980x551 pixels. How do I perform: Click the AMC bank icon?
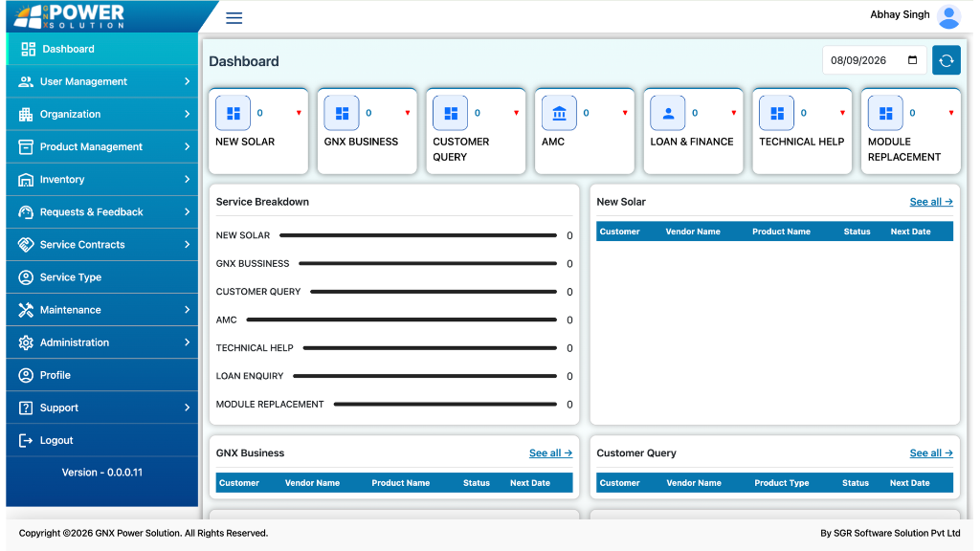click(559, 113)
